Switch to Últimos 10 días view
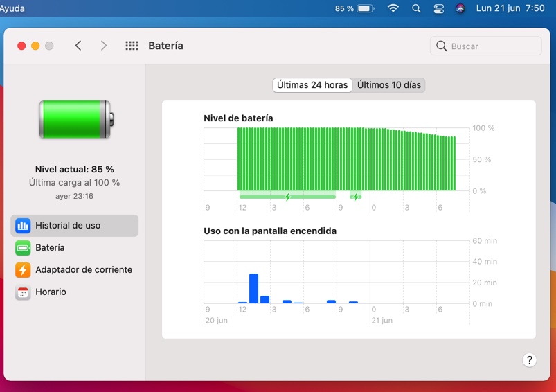The image size is (556, 392). tap(388, 85)
